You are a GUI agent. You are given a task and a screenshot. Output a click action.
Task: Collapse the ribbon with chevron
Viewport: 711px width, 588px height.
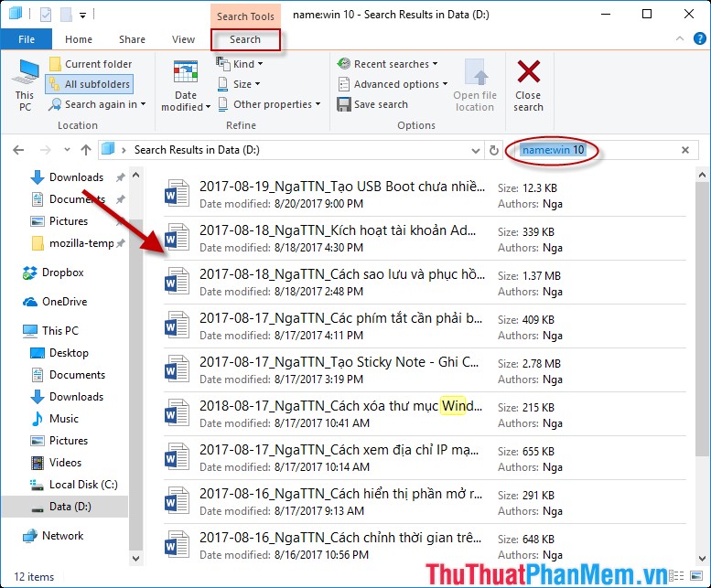coord(680,39)
